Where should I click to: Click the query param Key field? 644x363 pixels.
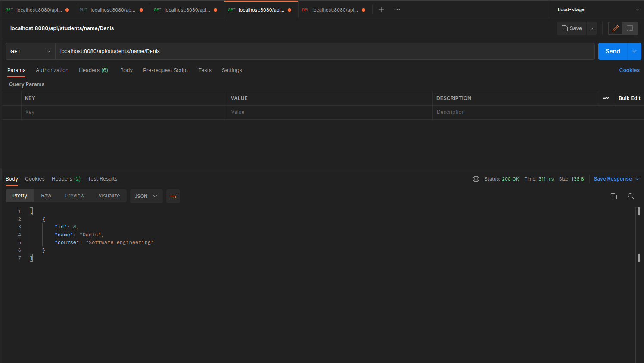pyautogui.click(x=124, y=112)
